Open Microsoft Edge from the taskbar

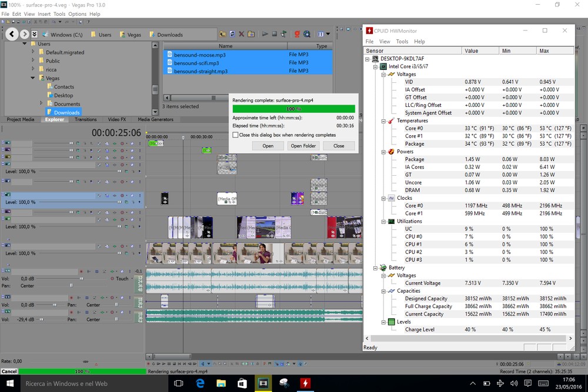coord(200,383)
